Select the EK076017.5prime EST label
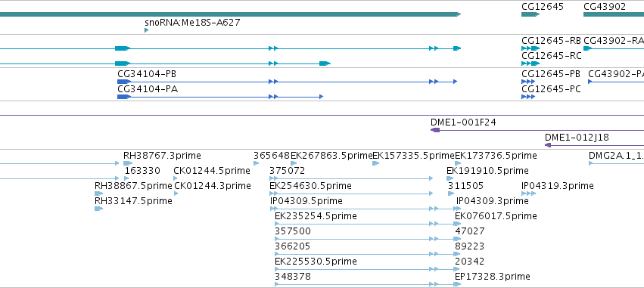 click(x=496, y=216)
